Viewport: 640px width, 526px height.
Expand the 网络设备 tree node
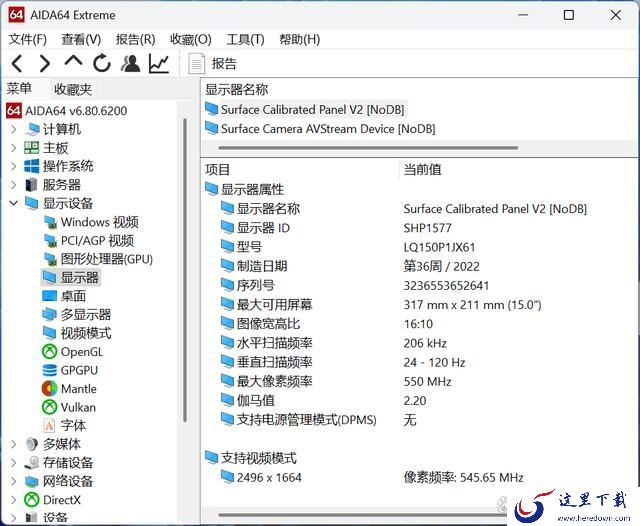13,482
